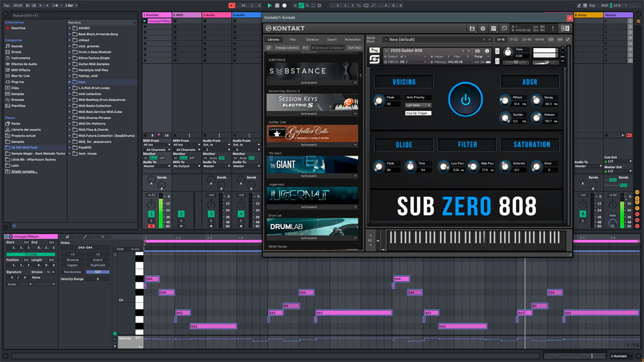The width and height of the screenshot is (644, 362).
Task: Toggle track 1 activator button
Action: coord(151,214)
